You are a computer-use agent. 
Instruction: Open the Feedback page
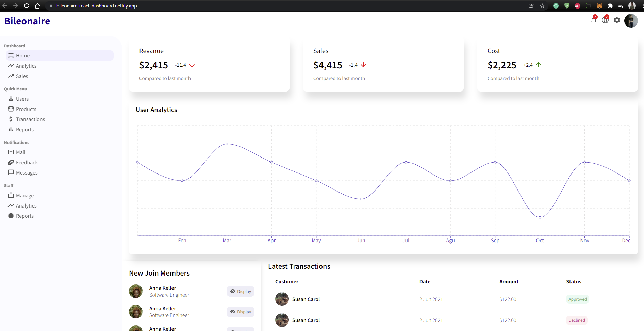27,163
